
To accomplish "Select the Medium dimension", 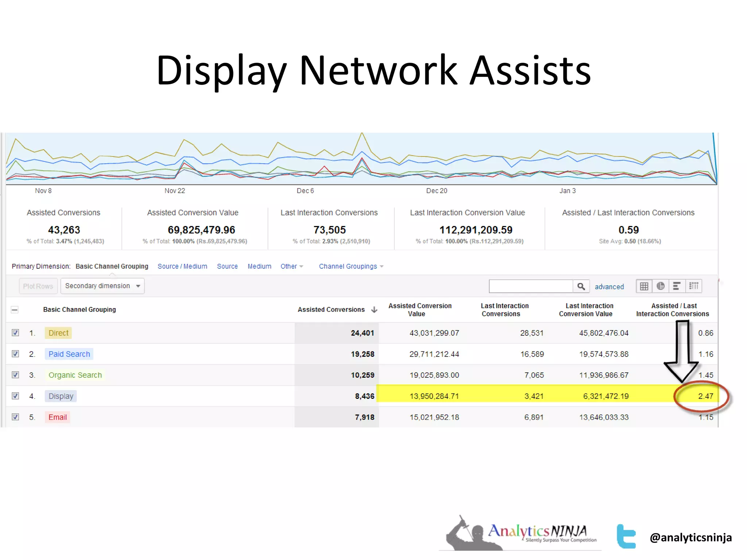I will click(259, 267).
